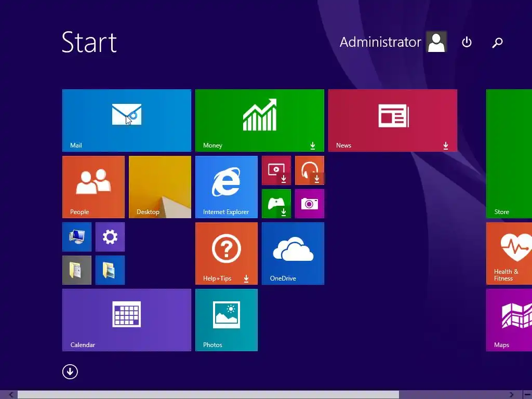Viewport: 532px width, 399px height.
Task: Open PC settings gear tile
Action: point(110,237)
